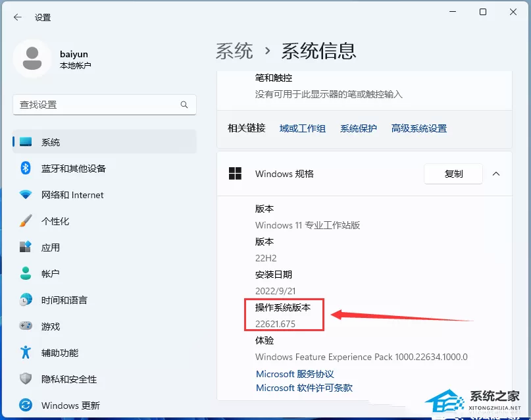Image resolution: width=531 pixels, height=420 pixels.
Task: Click the baiyun user avatar icon
Action: pyautogui.click(x=32, y=59)
